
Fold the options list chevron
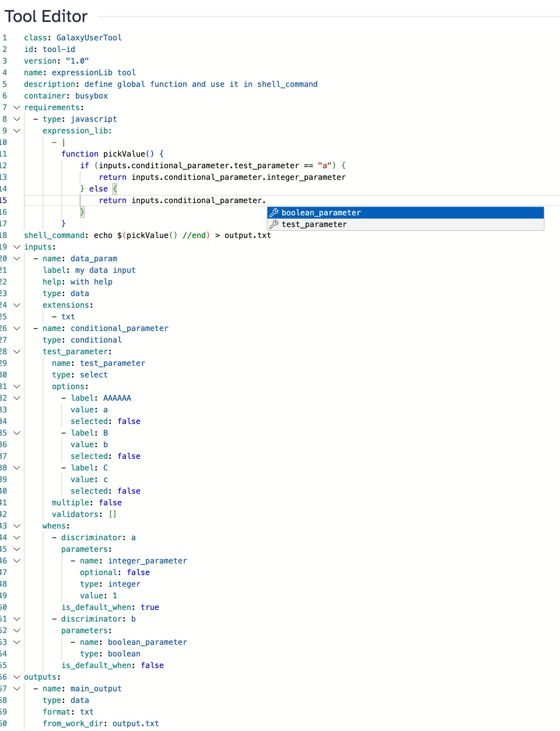(x=17, y=386)
